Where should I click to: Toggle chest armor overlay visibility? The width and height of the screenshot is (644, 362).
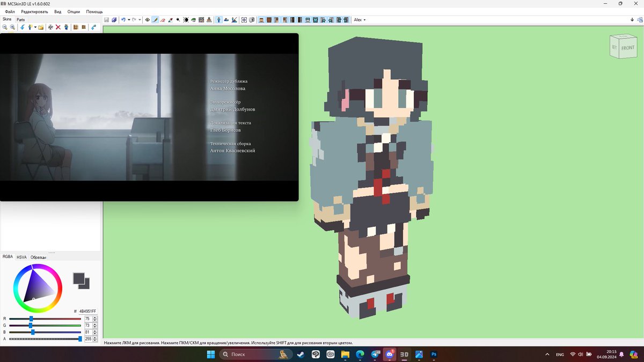316,20
